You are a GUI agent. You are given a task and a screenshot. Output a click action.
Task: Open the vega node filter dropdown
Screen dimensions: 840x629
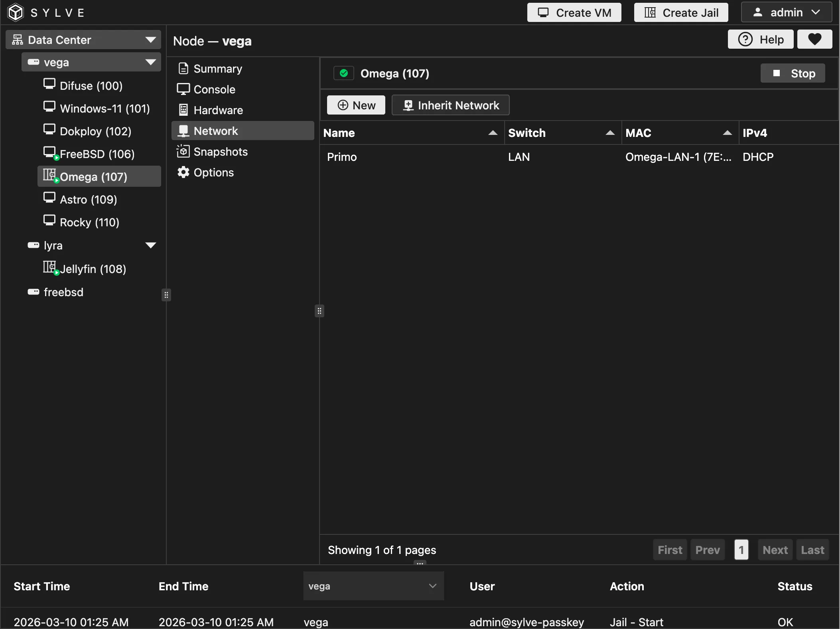coord(373,586)
